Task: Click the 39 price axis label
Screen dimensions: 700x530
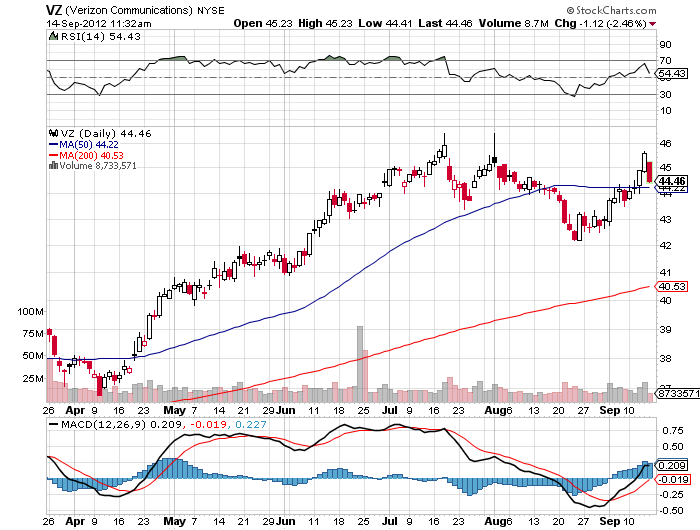Action: pos(665,330)
